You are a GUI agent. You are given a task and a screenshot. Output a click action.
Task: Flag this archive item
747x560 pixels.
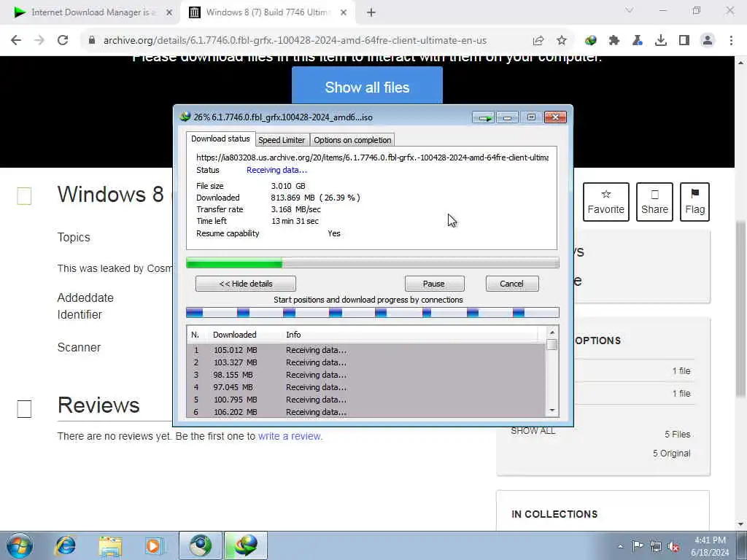tap(694, 202)
